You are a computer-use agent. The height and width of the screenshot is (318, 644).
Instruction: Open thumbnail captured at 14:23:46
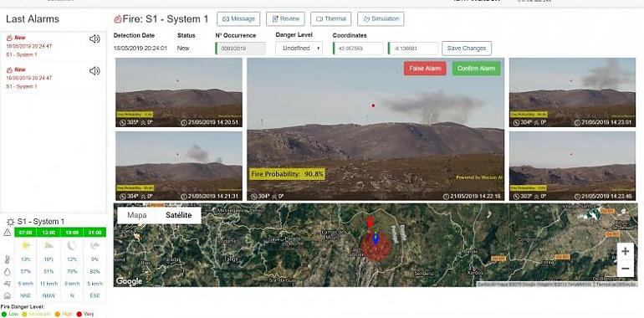tap(572, 166)
